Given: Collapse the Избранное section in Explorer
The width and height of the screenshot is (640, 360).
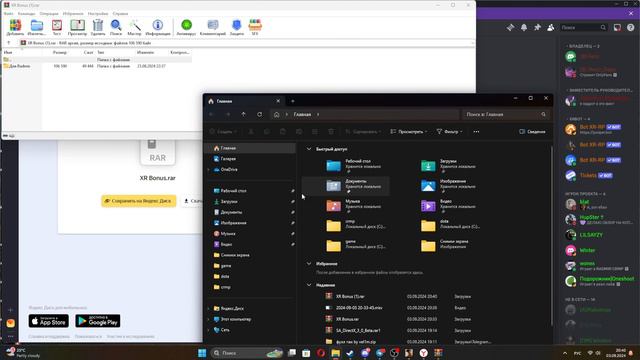Looking at the screenshot, I should tap(309, 264).
